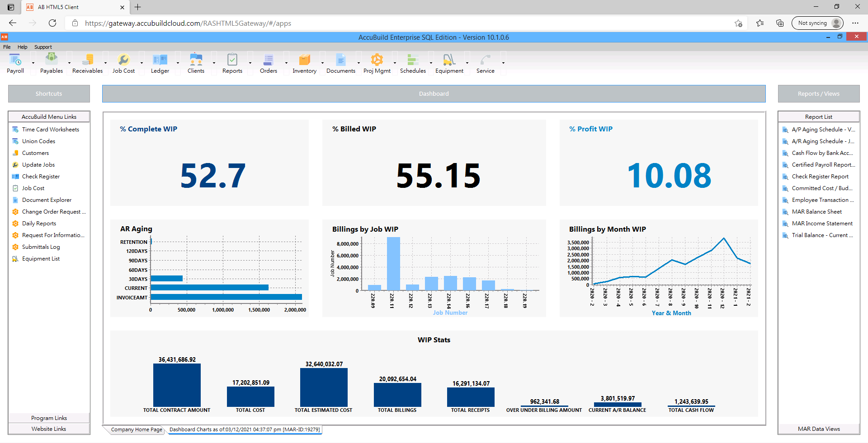This screenshot has height=443, width=868.
Task: Expand the Schedules dropdown arrow
Action: coord(430,62)
